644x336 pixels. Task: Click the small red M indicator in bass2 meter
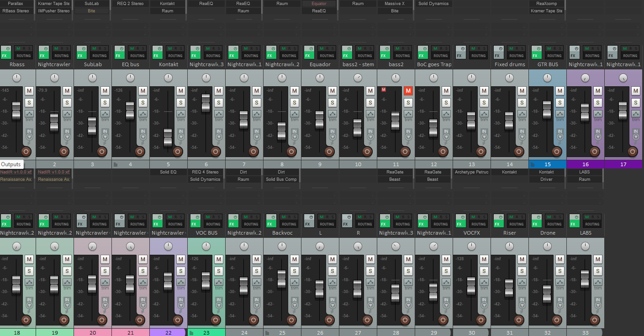point(384,89)
